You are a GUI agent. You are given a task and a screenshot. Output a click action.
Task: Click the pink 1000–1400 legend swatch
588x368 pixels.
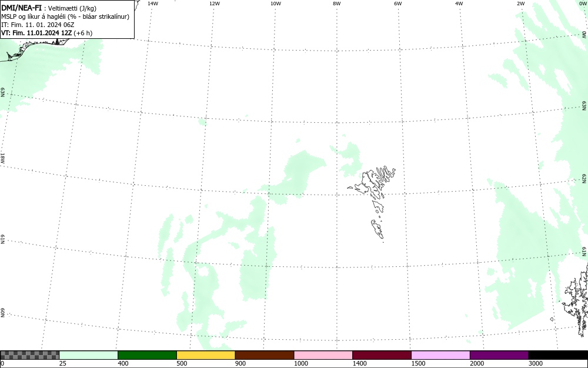point(323,355)
